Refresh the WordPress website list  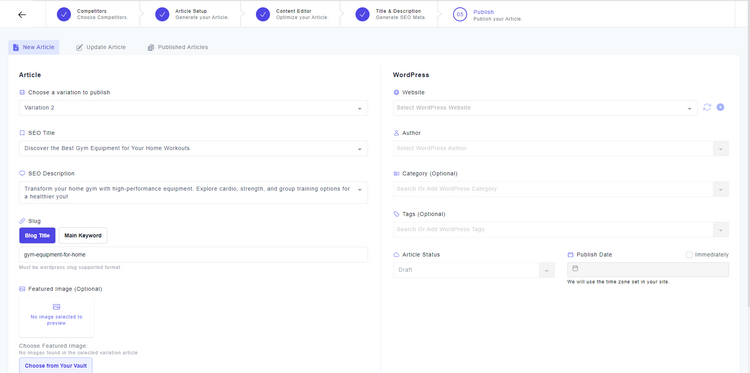707,108
